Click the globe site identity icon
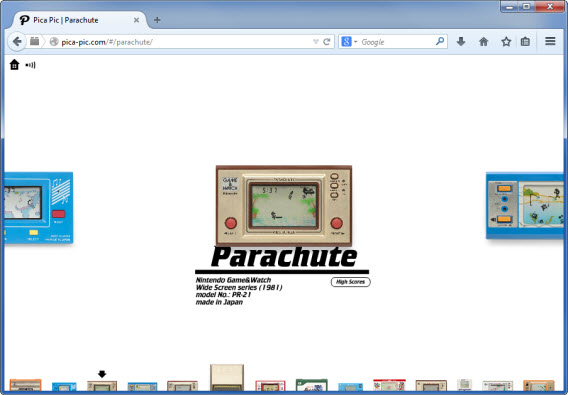Screen dimensions: 568x395 pyautogui.click(x=54, y=42)
